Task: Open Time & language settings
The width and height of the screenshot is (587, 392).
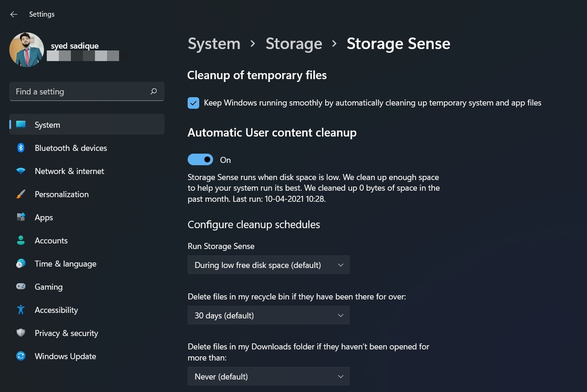Action: [65, 263]
